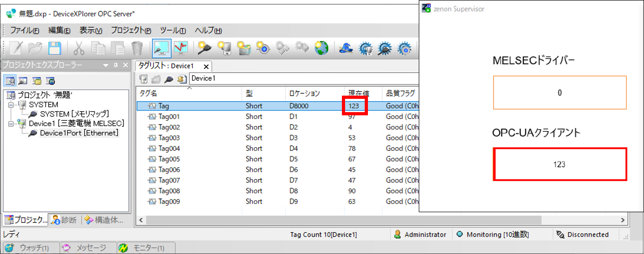
Task: Switch to the 診断 tab
Action: [64, 220]
